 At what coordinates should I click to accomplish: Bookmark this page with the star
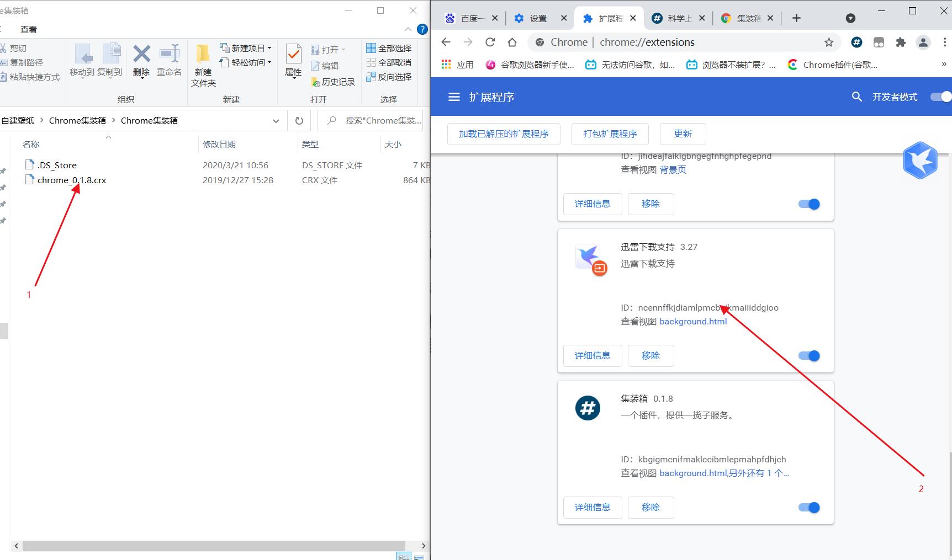pos(829,42)
